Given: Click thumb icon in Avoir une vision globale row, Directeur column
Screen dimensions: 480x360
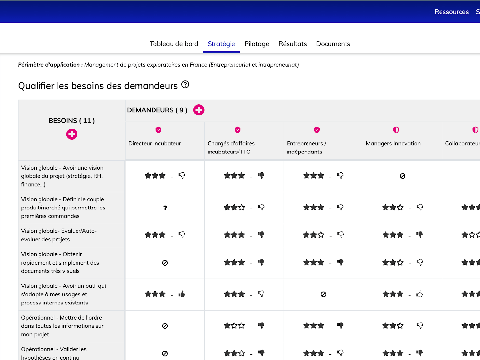Looking at the screenshot, I should coord(182,175).
